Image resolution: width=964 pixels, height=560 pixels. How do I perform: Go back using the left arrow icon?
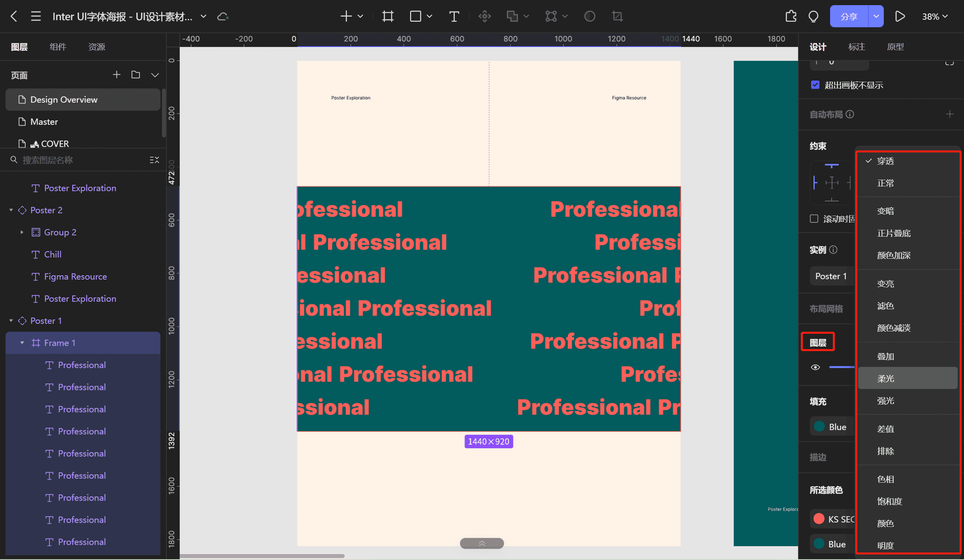14,16
